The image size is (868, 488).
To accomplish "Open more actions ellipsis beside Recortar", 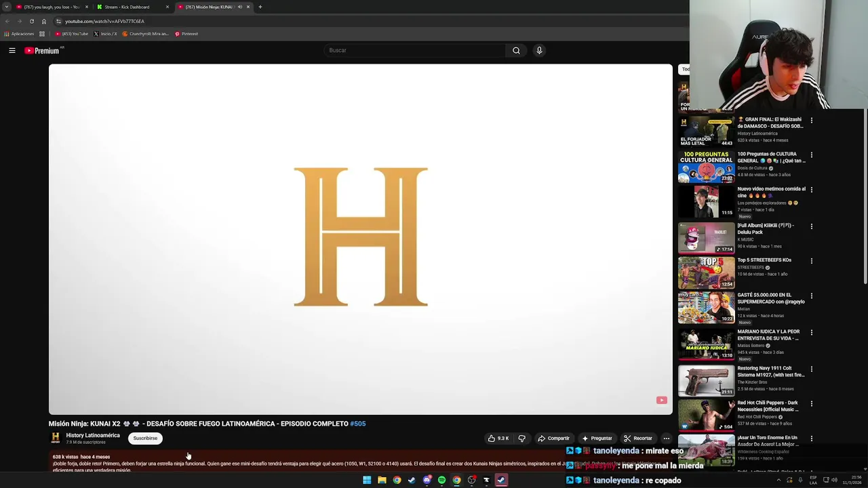I will pos(666,439).
